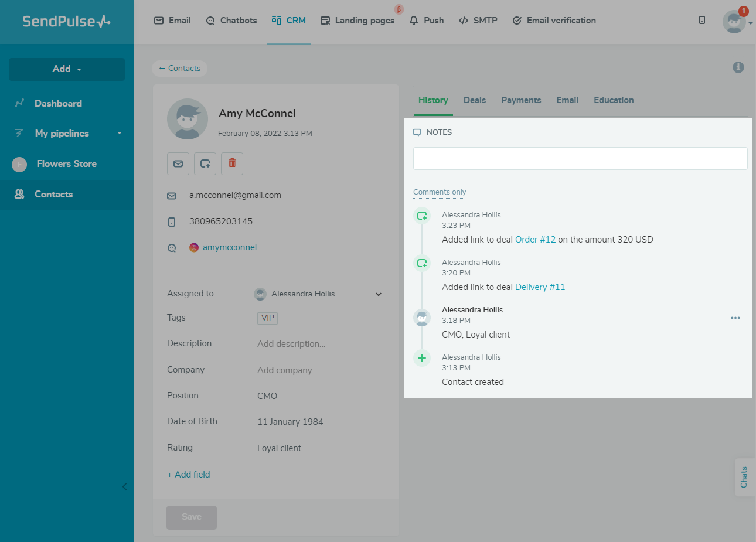756x542 pixels.
Task: Open the Chatbots menu item
Action: point(231,21)
